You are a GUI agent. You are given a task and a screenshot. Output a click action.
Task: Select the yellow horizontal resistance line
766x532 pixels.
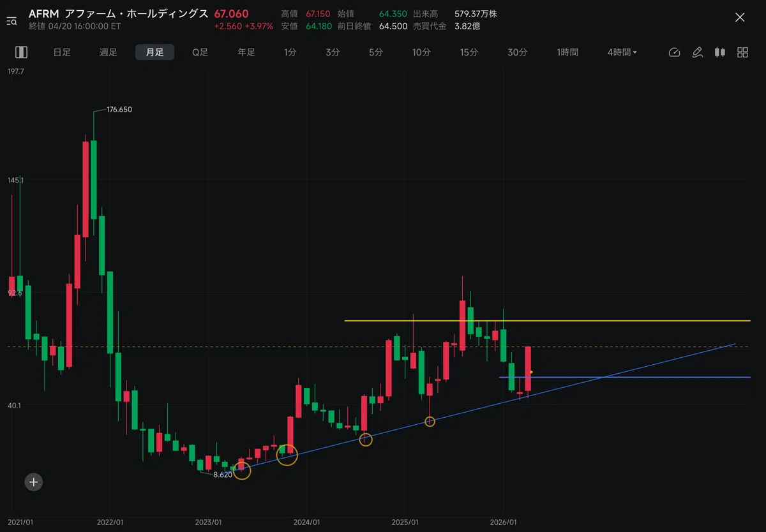pyautogui.click(x=547, y=320)
